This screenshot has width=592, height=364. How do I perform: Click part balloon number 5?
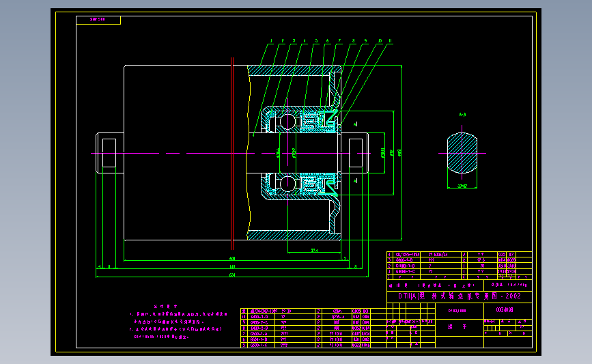316,41
